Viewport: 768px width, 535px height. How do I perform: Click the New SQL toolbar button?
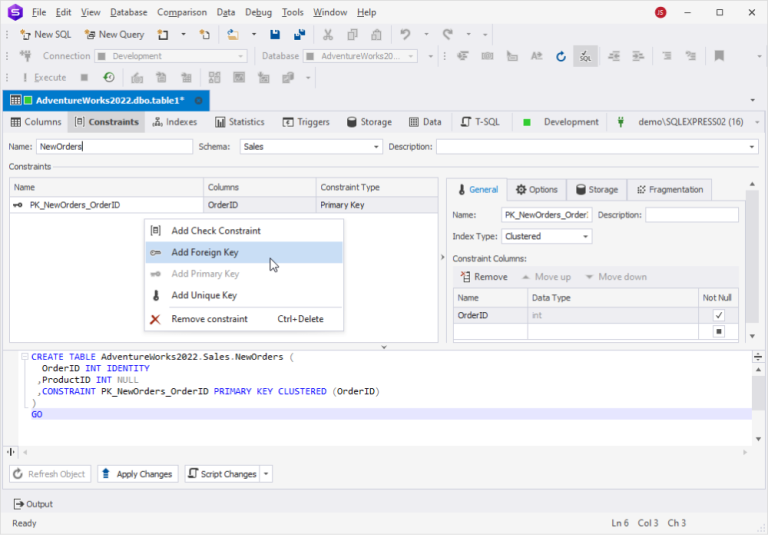(45, 34)
